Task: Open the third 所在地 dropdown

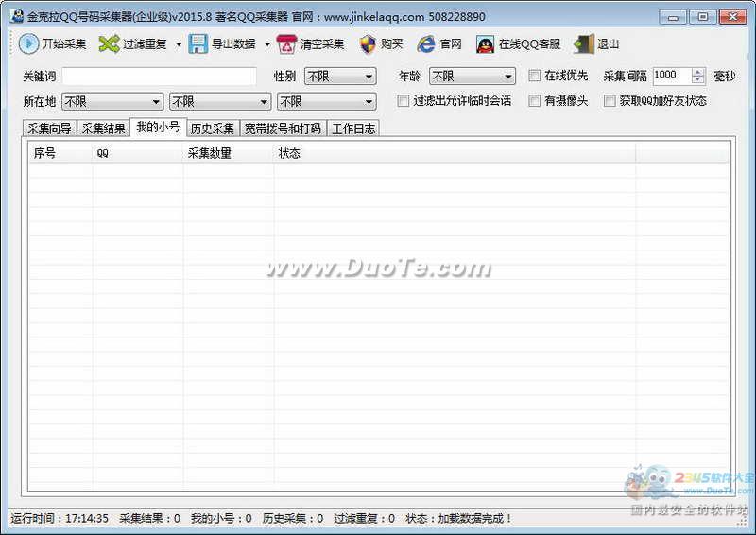Action: 327,102
